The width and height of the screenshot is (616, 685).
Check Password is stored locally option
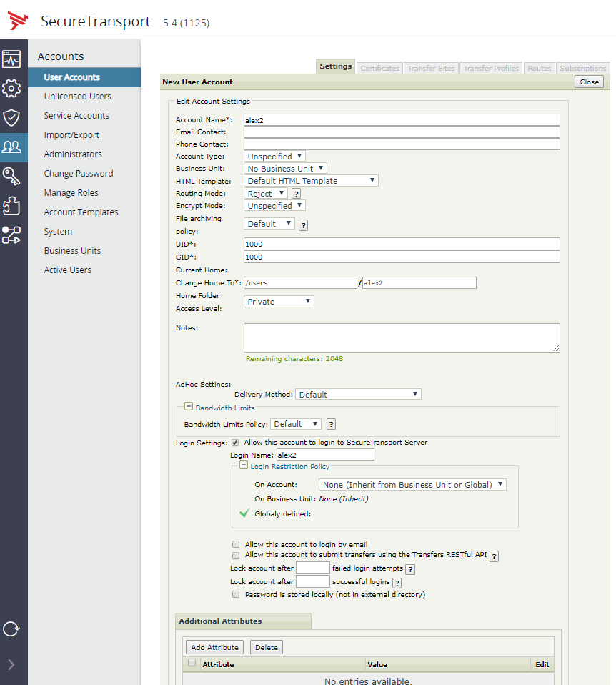point(236,594)
